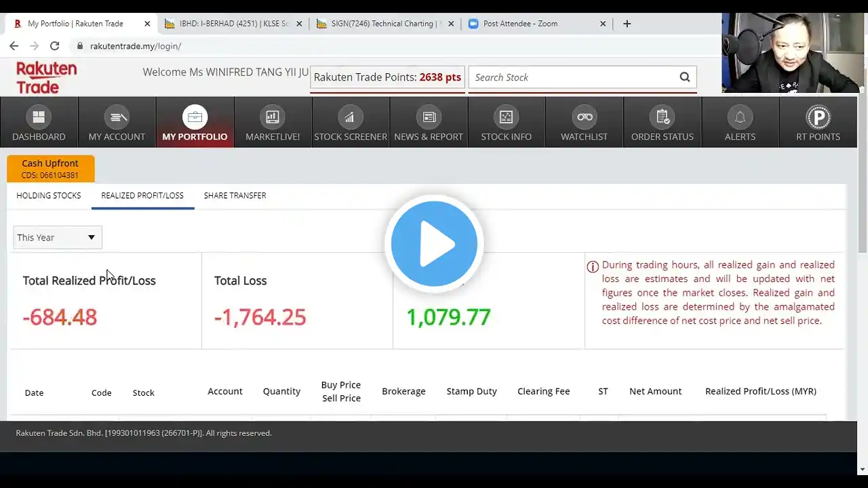Click the Search Stock input field
The image size is (868, 488).
[573, 77]
